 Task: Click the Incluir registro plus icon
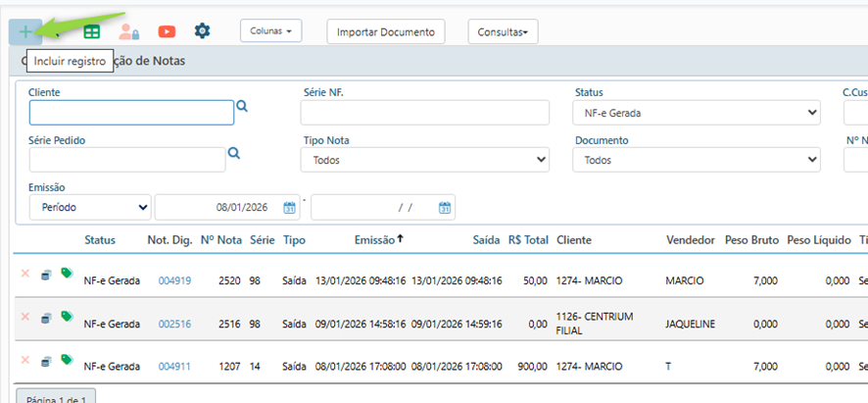pyautogui.click(x=24, y=31)
